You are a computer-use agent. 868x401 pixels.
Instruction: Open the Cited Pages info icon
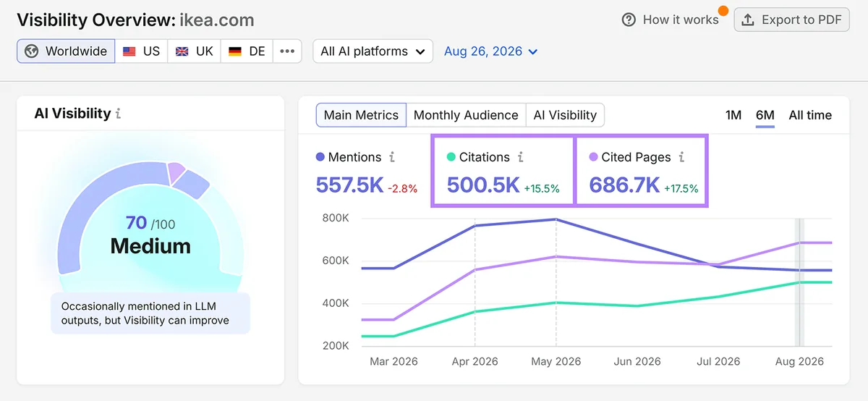(681, 157)
